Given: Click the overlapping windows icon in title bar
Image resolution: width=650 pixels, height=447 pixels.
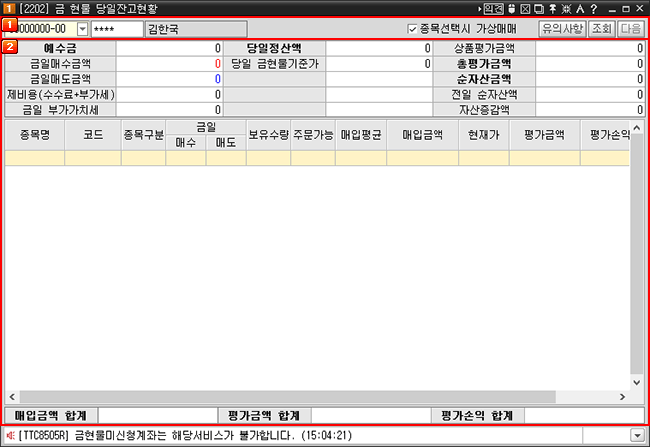Looking at the screenshot, I should coord(539,9).
